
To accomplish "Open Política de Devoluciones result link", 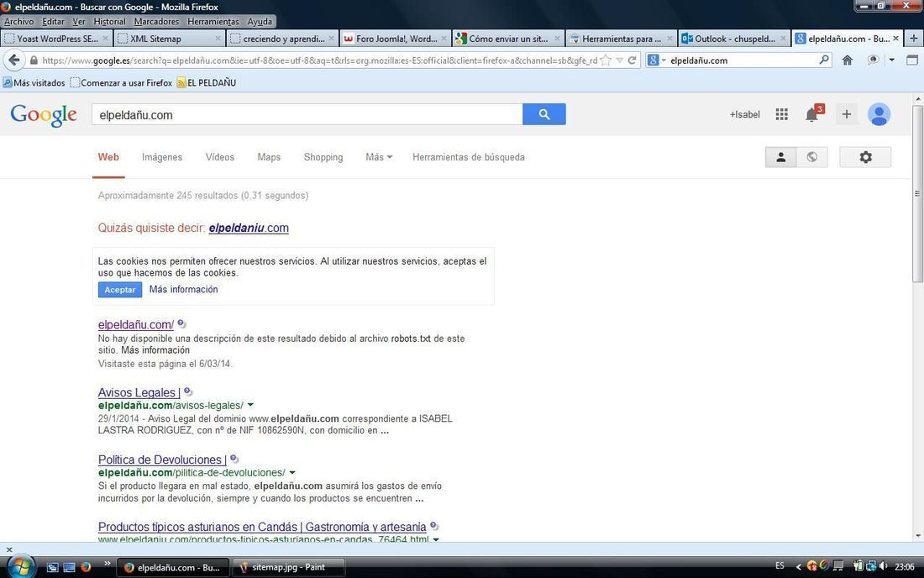I will coord(162,460).
